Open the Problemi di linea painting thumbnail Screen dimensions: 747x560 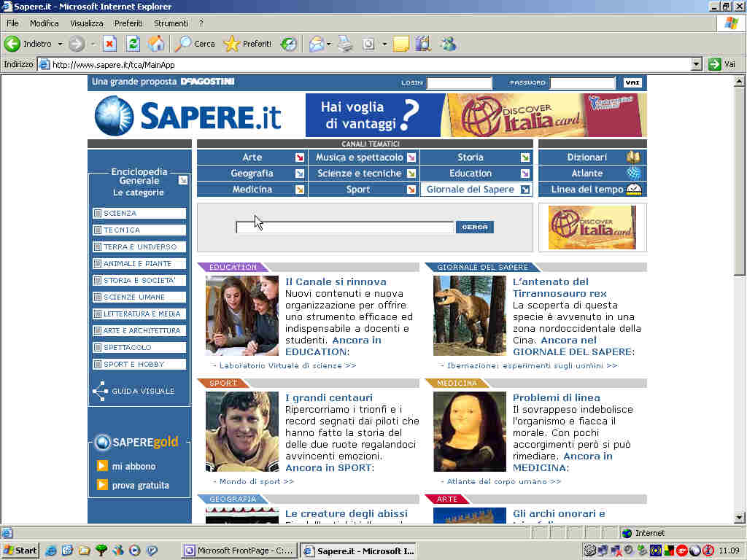470,432
